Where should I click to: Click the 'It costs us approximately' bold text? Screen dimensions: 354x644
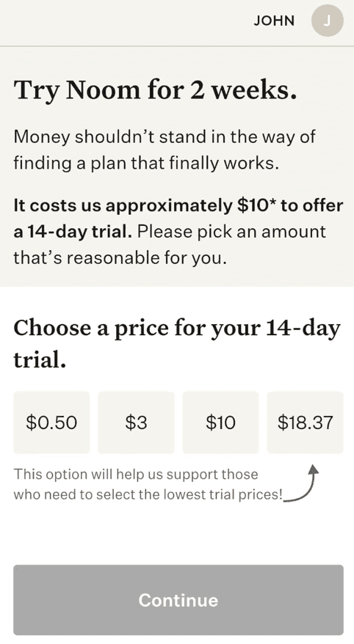[123, 206]
